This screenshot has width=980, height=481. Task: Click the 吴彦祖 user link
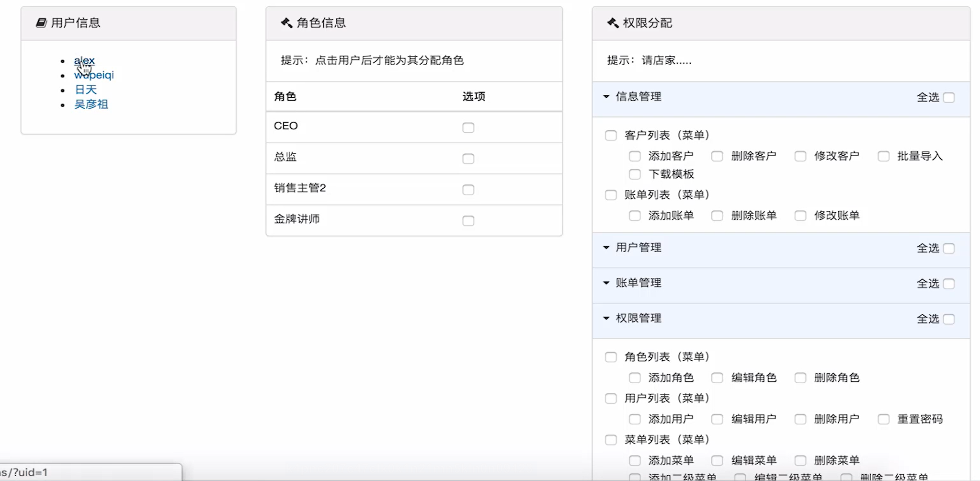91,104
